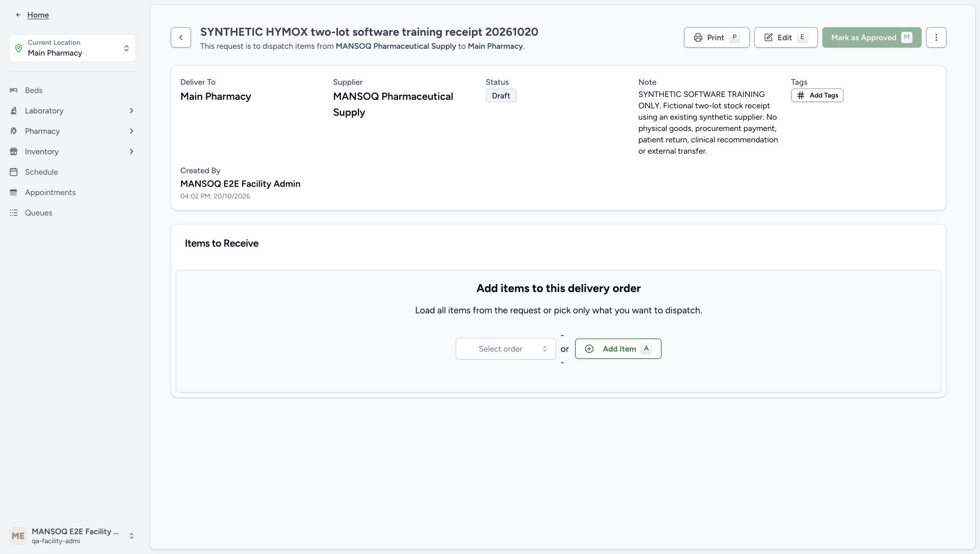
Task: Click the plus circle icon on Add Item
Action: click(589, 349)
